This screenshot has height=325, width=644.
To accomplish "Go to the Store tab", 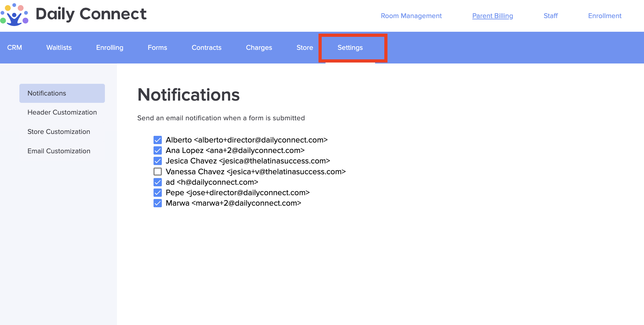I will coord(305,48).
